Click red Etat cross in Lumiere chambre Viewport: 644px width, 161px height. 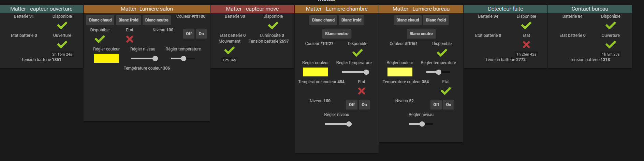tap(362, 91)
